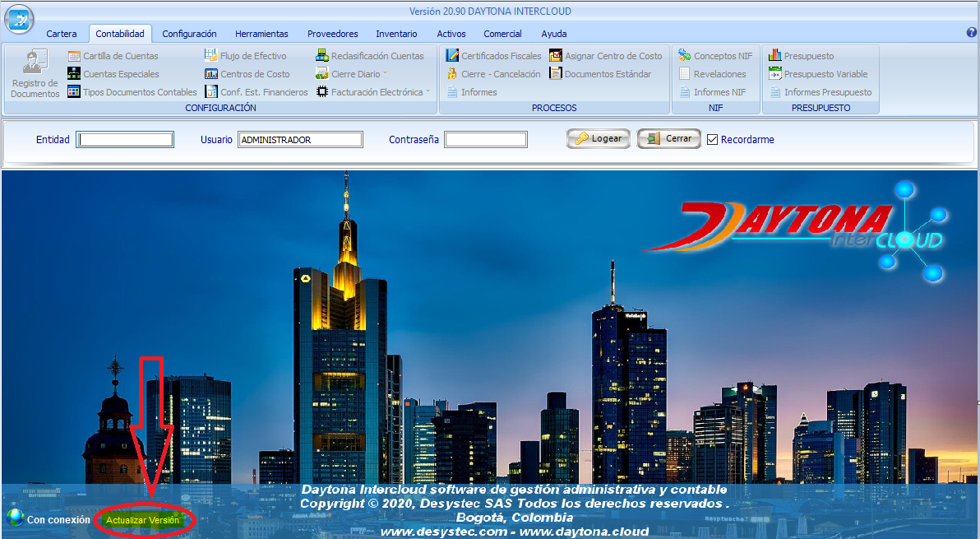Open Cuentas Especiales
This screenshot has width=980, height=539.
[113, 74]
